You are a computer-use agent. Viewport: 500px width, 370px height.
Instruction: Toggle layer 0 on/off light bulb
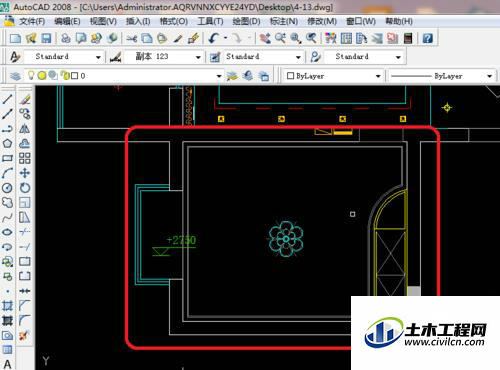point(31,76)
